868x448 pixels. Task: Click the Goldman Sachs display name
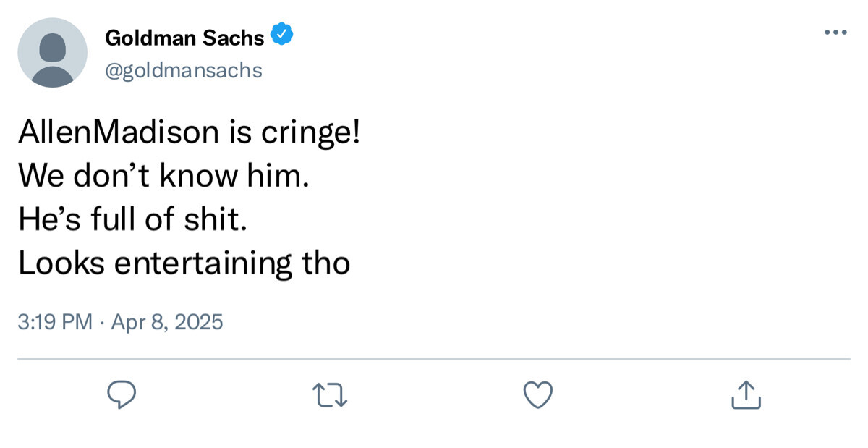click(184, 38)
